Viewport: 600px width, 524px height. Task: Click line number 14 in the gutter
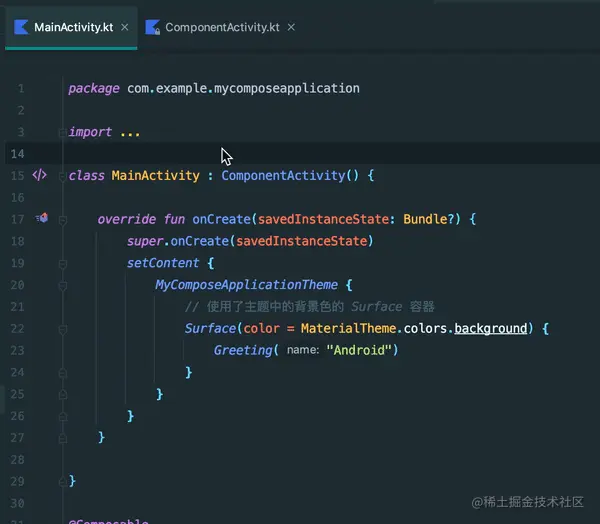(x=18, y=154)
